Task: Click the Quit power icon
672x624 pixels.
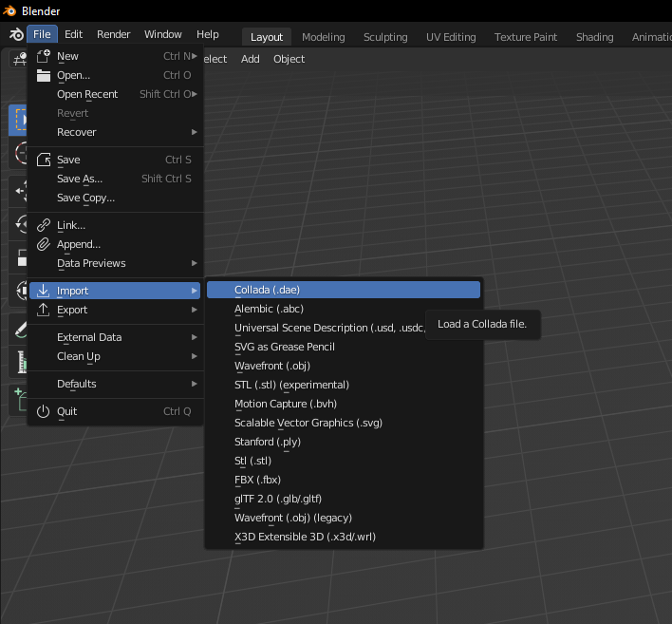Action: coord(44,411)
